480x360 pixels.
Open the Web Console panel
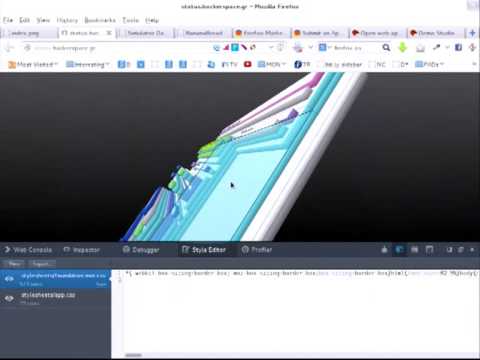click(28, 250)
